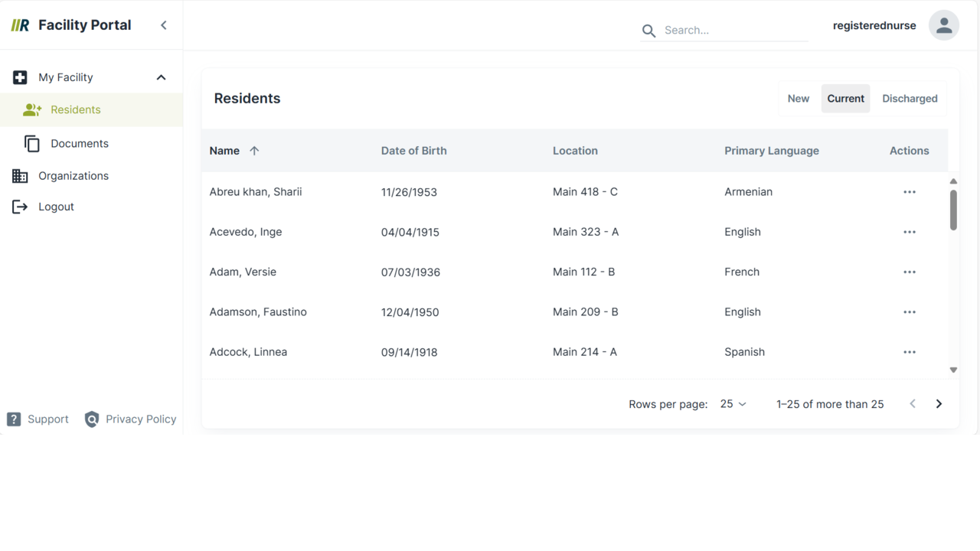
Task: Click location cell Main 418 - C
Action: pos(585,192)
